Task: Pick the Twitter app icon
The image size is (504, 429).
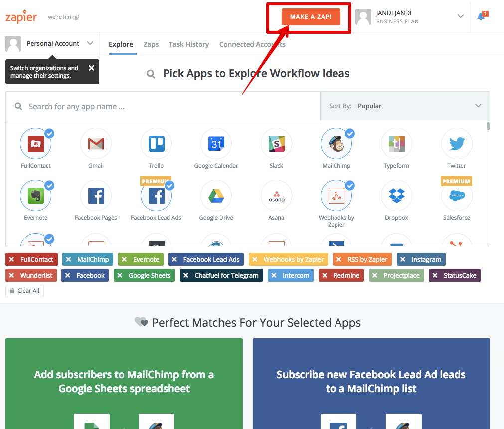Action: pos(457,144)
